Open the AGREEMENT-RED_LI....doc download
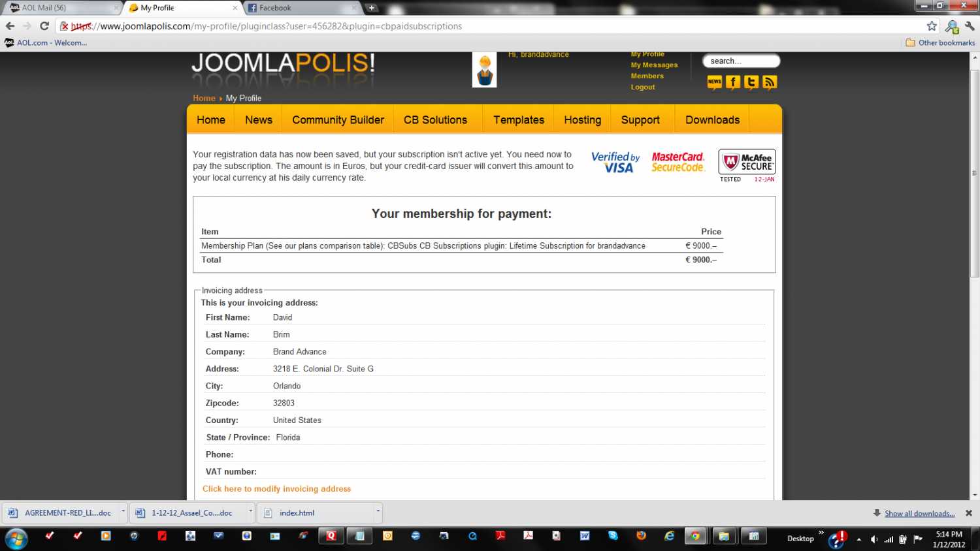 click(x=61, y=513)
